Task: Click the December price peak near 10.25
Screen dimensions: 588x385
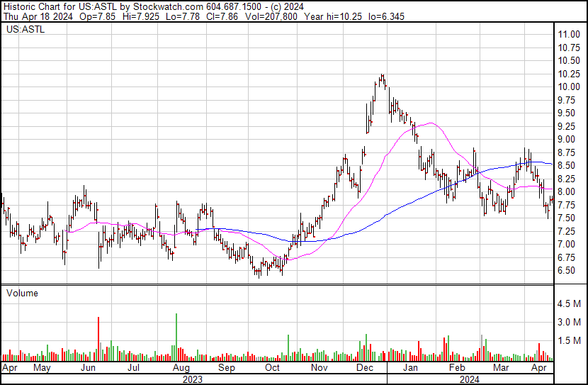Action: click(x=382, y=76)
